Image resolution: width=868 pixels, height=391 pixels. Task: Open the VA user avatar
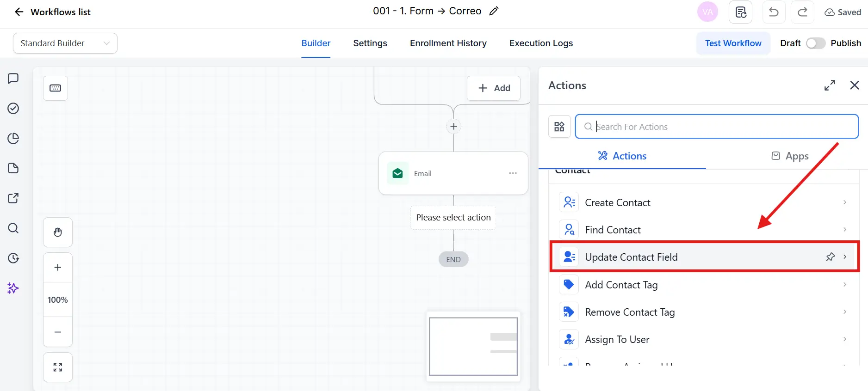[x=707, y=12]
